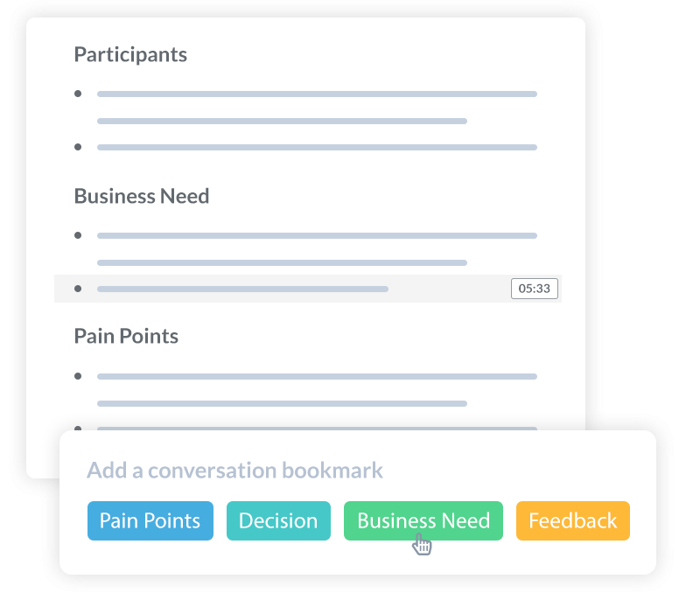Select the first Pain Points bullet line
Screen dimensions: 700x593
pyautogui.click(x=317, y=377)
